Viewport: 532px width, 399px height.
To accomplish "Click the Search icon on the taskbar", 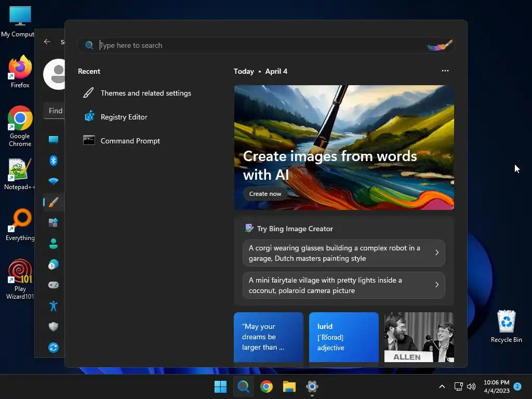I will (x=243, y=387).
